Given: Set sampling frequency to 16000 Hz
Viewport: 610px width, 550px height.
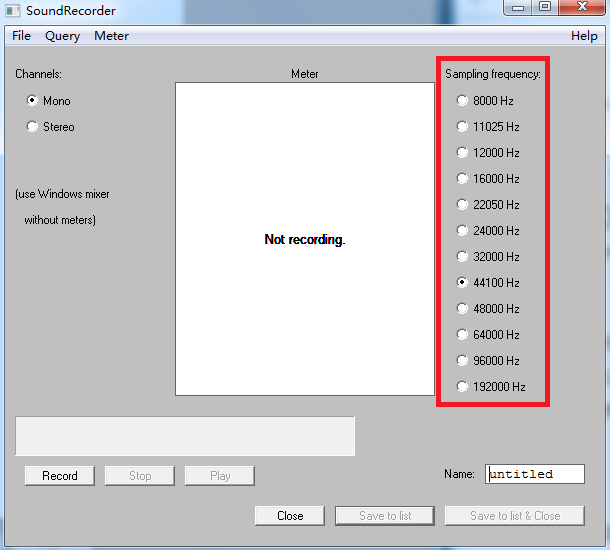Looking at the screenshot, I should 462,179.
